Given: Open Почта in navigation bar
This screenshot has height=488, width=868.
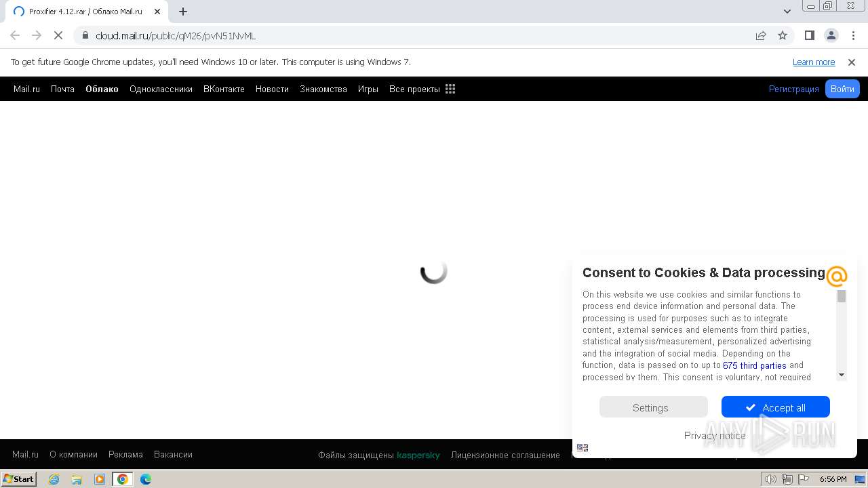Looking at the screenshot, I should click(62, 89).
